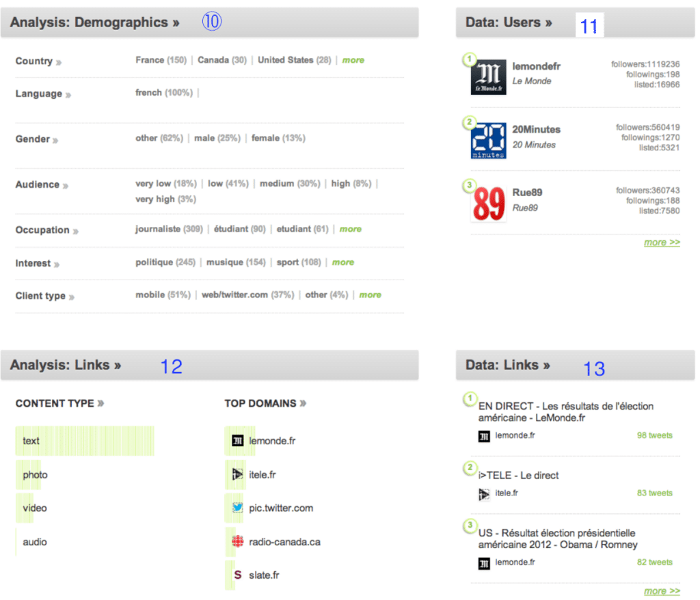Click lemonde.fr favicon under US Résultat link

tap(484, 563)
